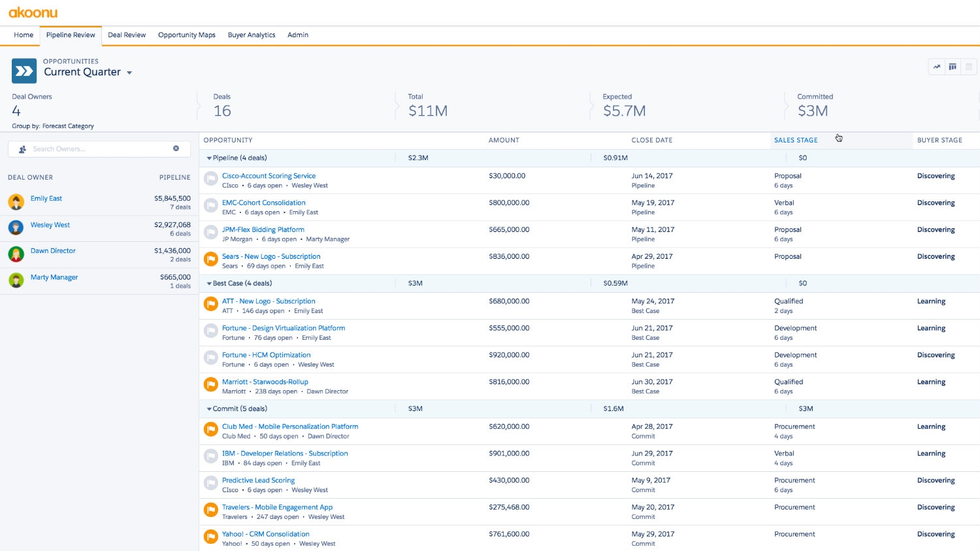The width and height of the screenshot is (980, 551).
Task: Switch to the kanban board view icon
Action: [x=953, y=67]
